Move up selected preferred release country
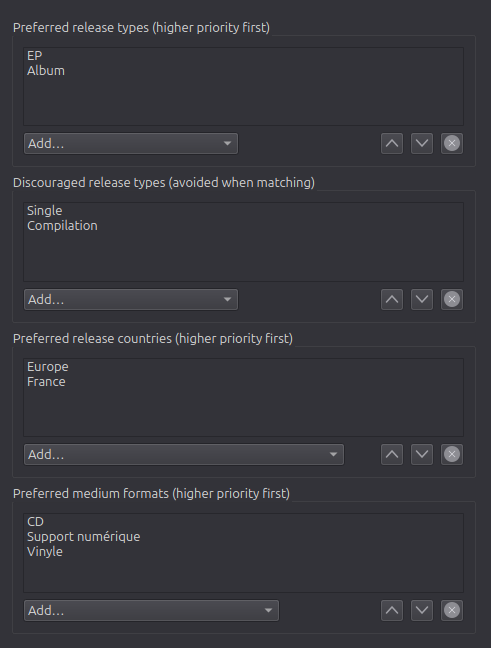This screenshot has width=491, height=648. pos(392,455)
